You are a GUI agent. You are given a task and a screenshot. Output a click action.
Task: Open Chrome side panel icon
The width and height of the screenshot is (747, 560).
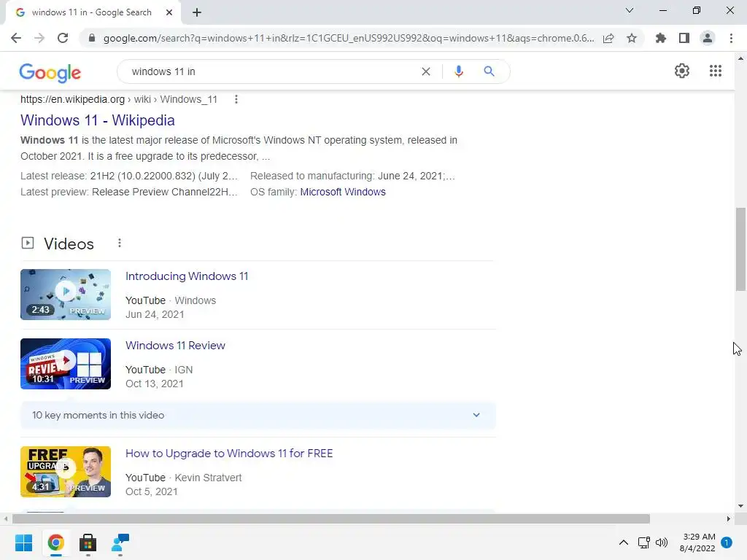(684, 38)
